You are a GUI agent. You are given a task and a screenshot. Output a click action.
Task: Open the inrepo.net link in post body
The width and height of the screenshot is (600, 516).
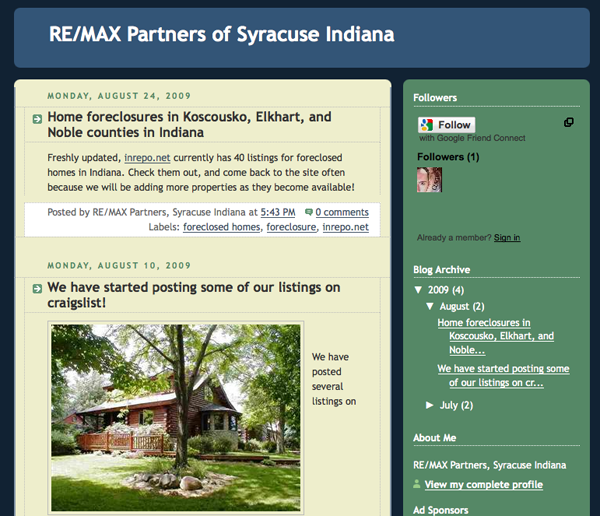click(x=146, y=158)
